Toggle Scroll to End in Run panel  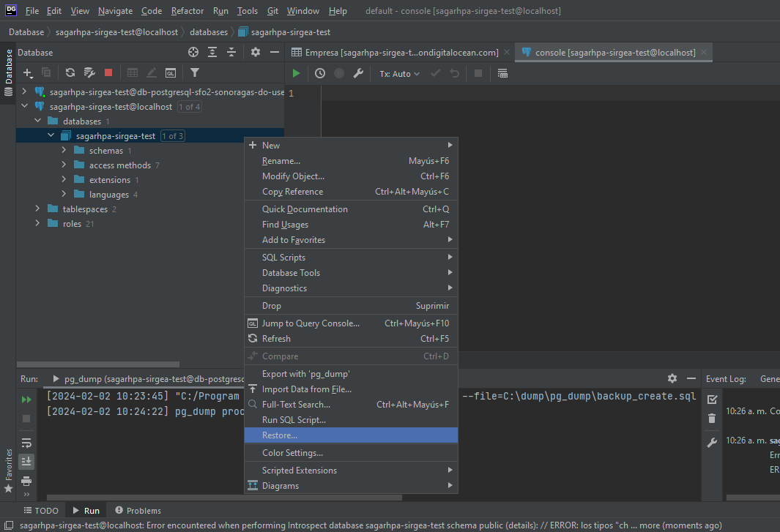tap(26, 462)
